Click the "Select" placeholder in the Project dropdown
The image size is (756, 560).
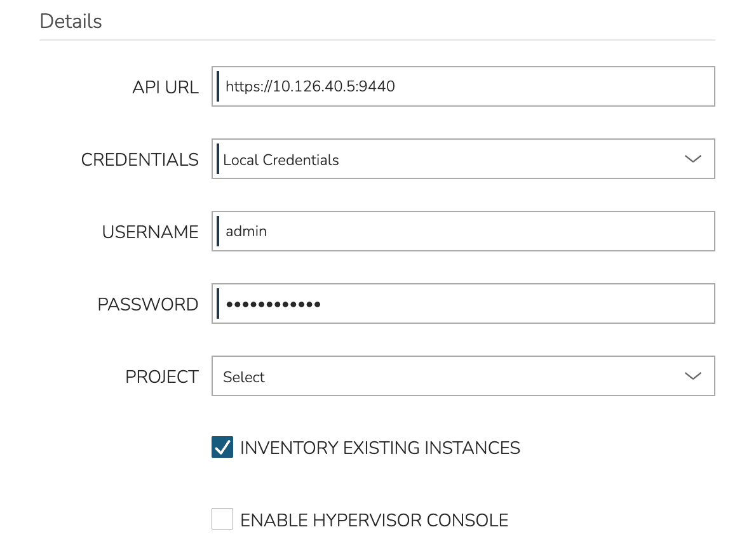pos(244,377)
